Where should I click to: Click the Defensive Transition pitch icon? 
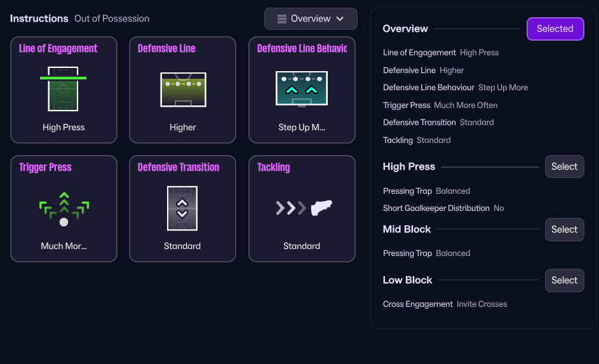pos(182,208)
